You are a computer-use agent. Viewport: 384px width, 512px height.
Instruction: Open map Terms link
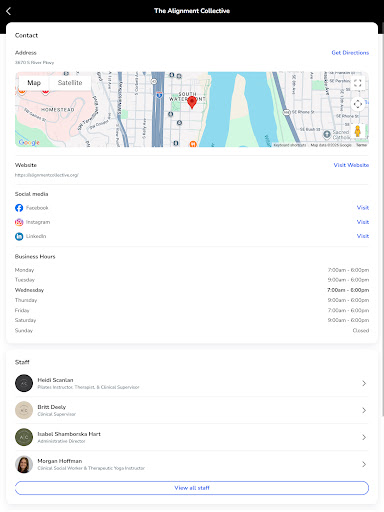pyautogui.click(x=361, y=145)
